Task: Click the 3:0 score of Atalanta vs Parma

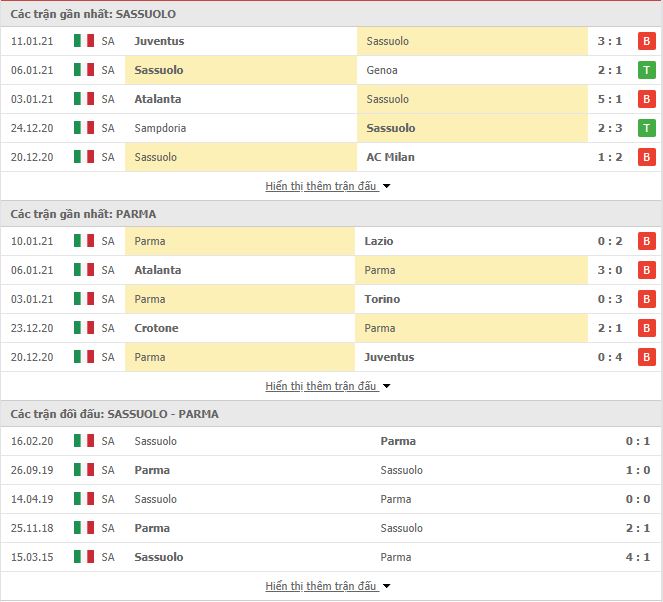Action: coord(610,270)
